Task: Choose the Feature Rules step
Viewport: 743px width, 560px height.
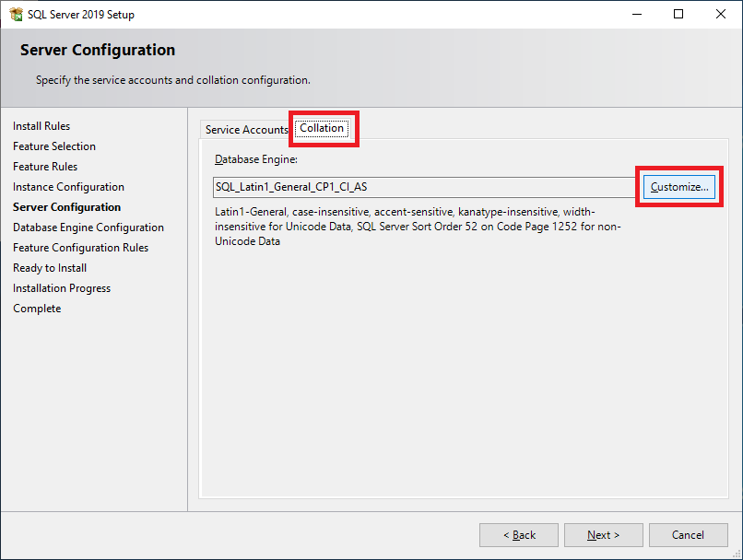Action: tap(45, 167)
